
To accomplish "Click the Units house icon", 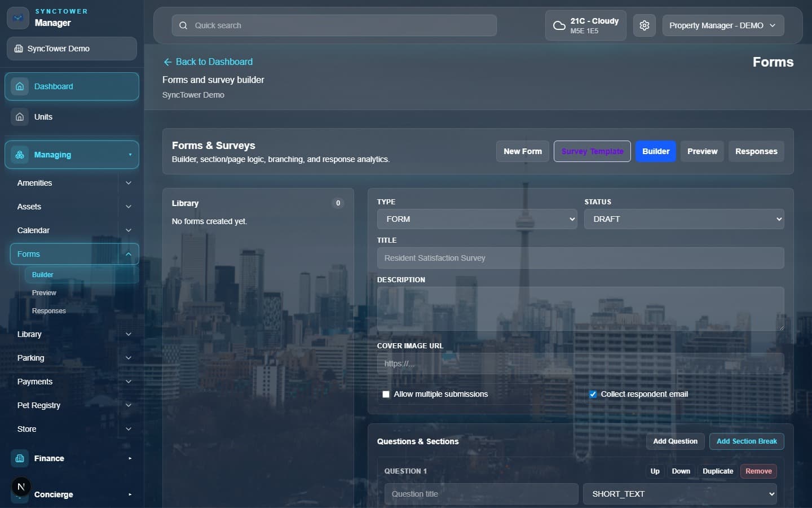I will click(x=20, y=117).
